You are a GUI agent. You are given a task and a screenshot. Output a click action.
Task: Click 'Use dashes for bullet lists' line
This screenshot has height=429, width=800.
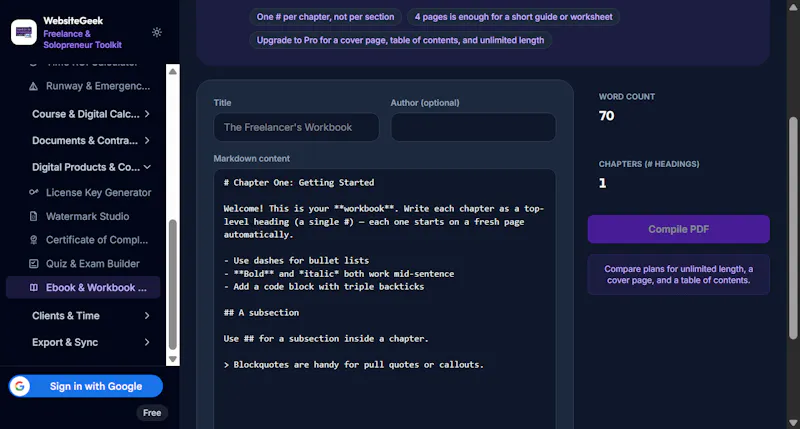tap(296, 261)
